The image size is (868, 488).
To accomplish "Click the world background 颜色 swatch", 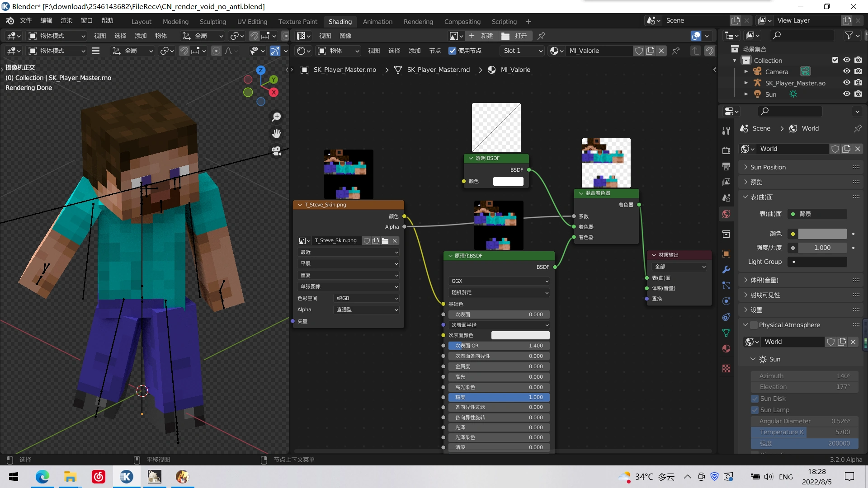I will (x=822, y=234).
